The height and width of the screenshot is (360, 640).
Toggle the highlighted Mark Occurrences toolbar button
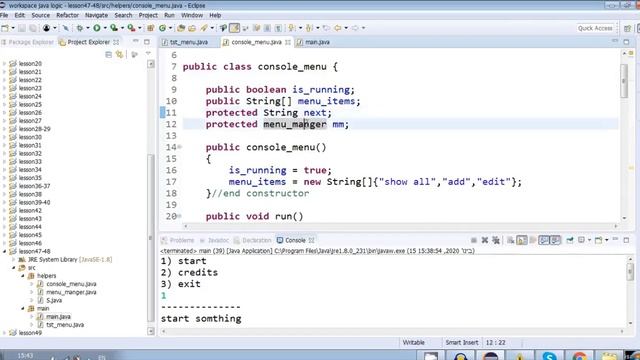tap(234, 28)
